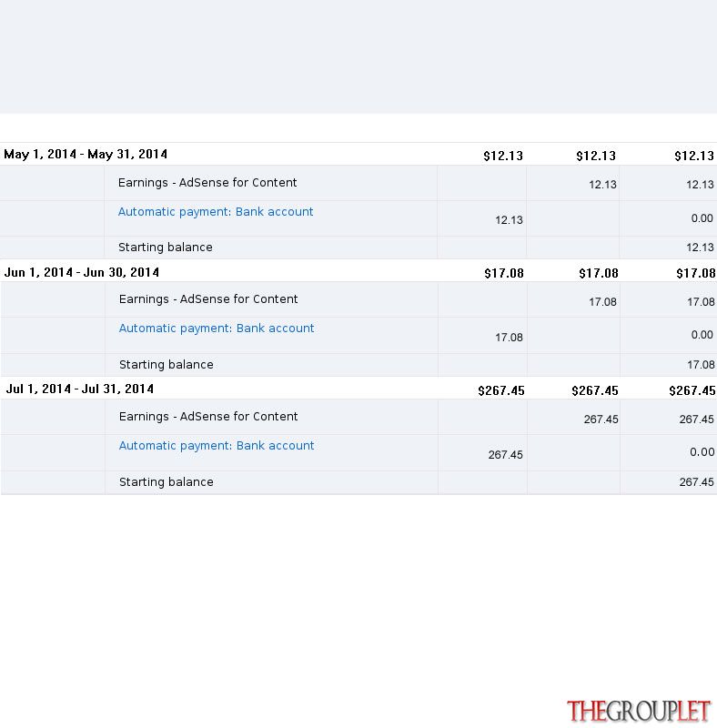Click the 12.13 payment amount in May's bank payment row
This screenshot has height=728, width=717.
point(509,220)
